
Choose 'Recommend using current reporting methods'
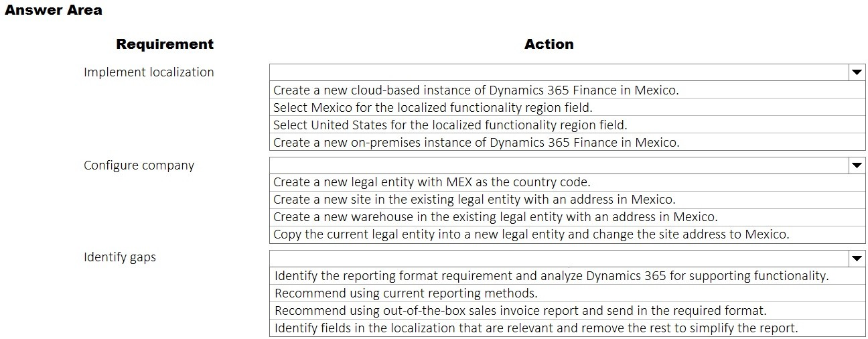point(406,293)
